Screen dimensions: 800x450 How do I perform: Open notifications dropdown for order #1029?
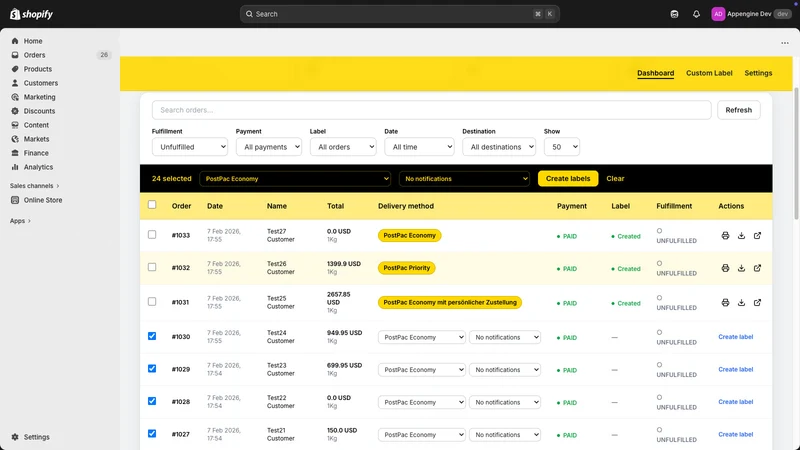click(x=505, y=370)
